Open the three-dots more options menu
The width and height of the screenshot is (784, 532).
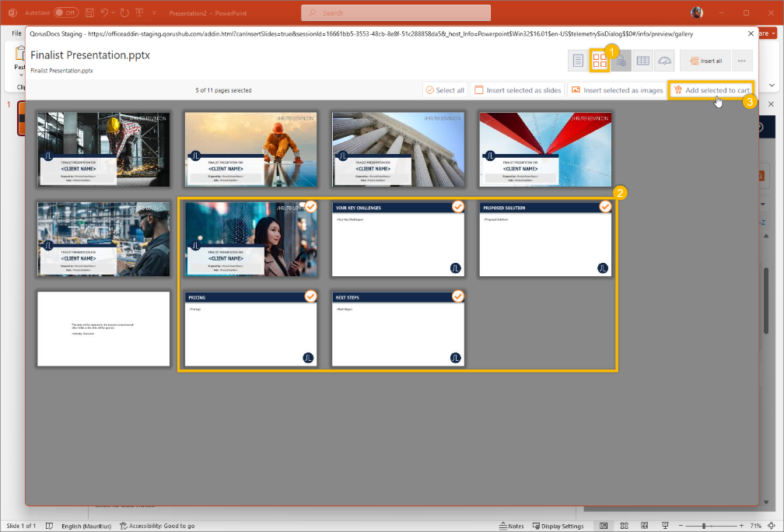(741, 61)
